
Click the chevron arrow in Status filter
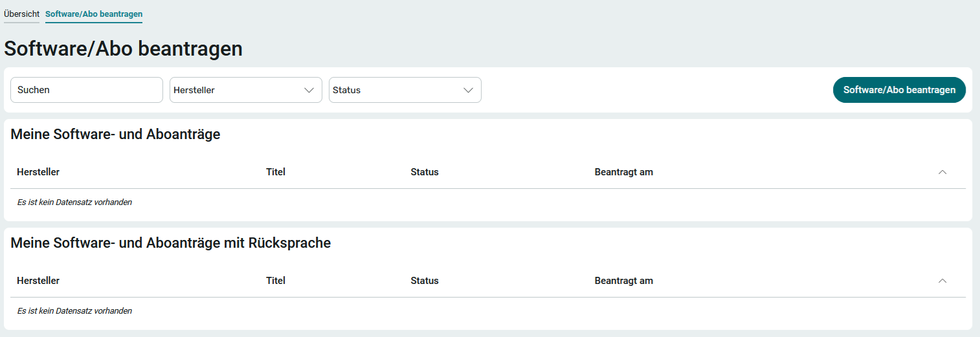point(468,90)
